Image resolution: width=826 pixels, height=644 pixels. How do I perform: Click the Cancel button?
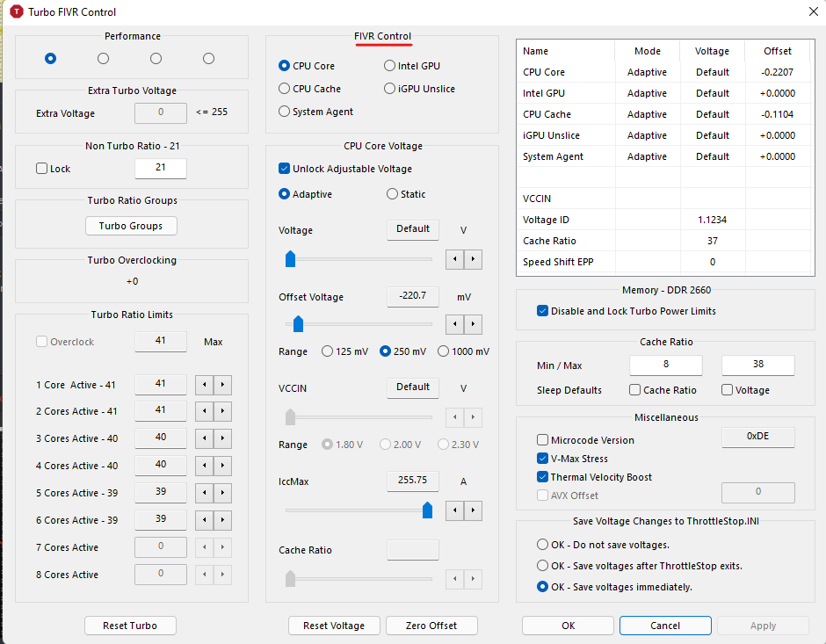click(x=665, y=626)
